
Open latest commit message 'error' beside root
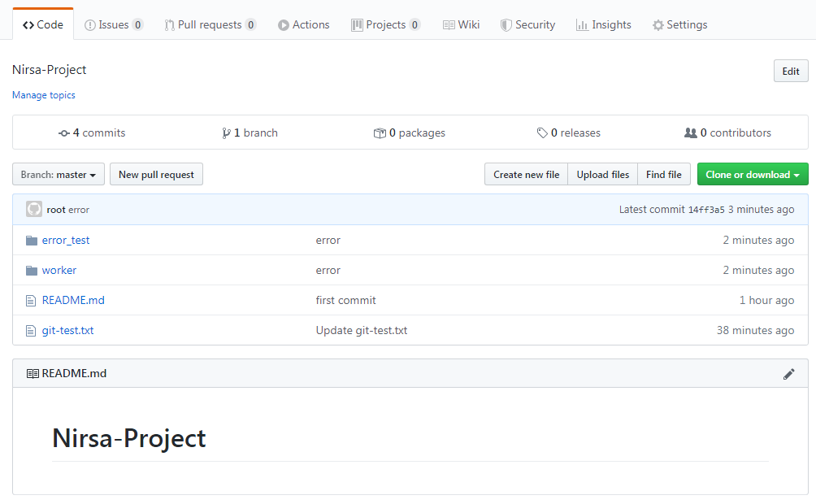pyautogui.click(x=79, y=210)
